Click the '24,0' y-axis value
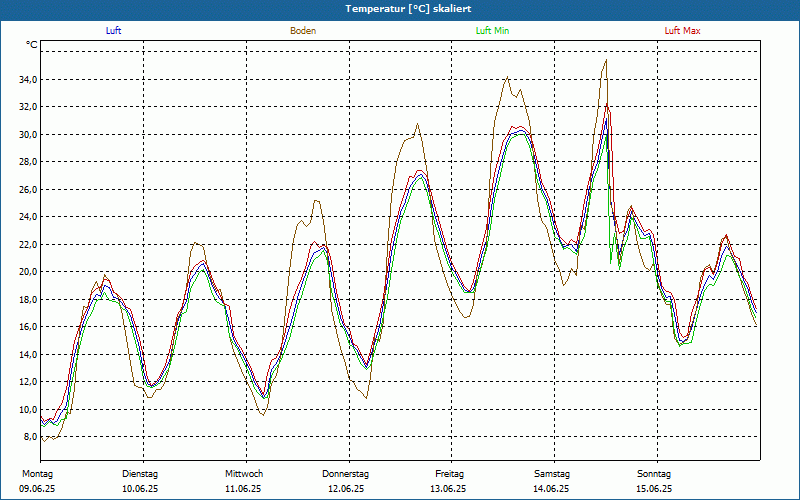The height and width of the screenshot is (500, 800). tap(28, 217)
